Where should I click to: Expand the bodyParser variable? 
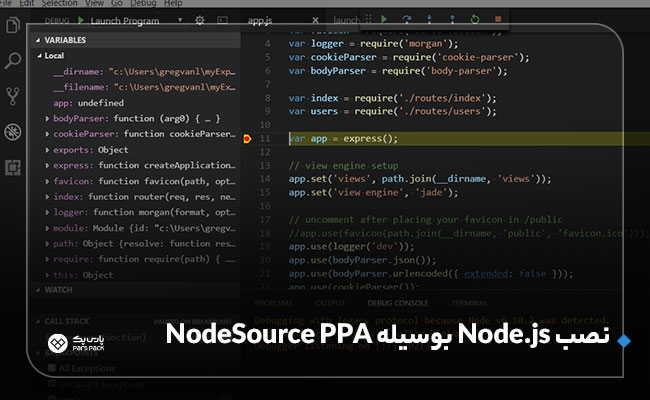(47, 119)
